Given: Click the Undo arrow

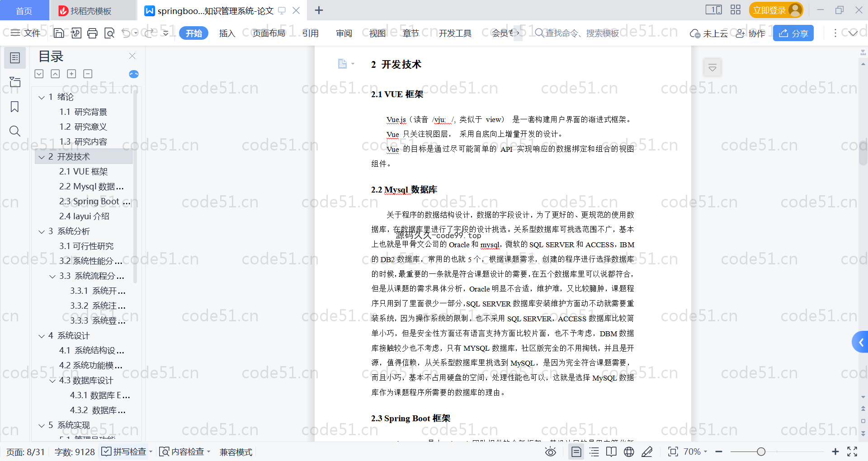Looking at the screenshot, I should tap(126, 33).
